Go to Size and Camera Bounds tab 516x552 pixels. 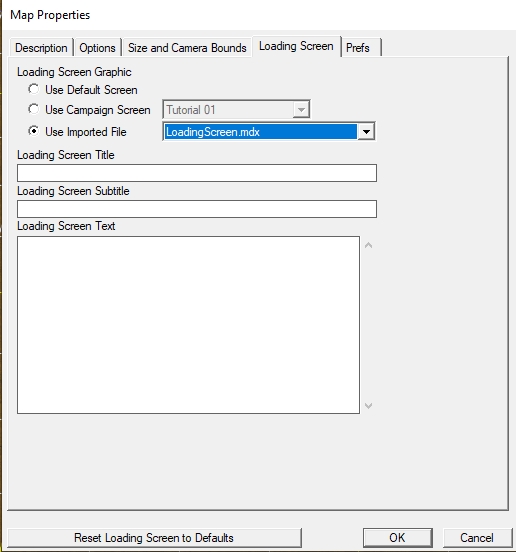pyautogui.click(x=187, y=48)
